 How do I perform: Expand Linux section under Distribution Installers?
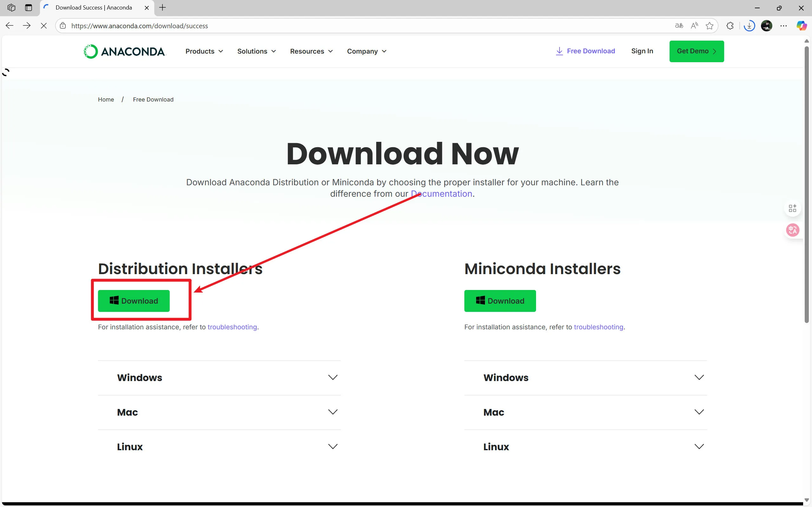219,447
